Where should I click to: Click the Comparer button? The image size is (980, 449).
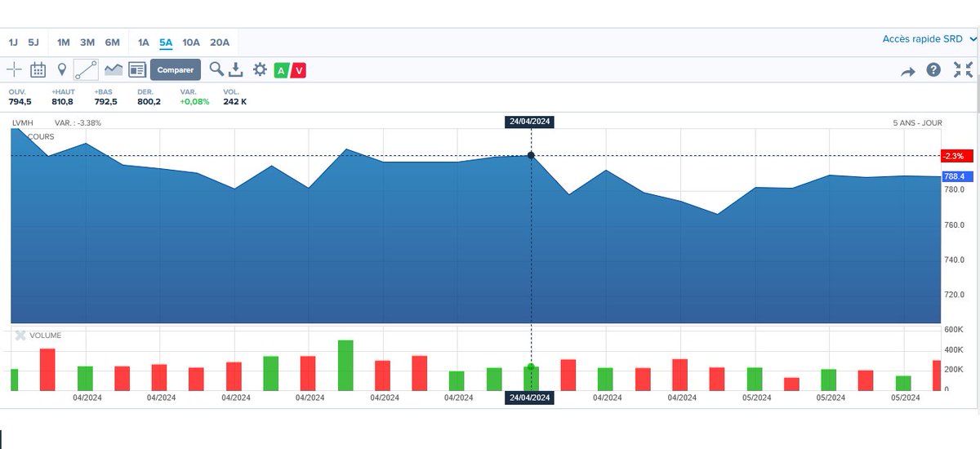[176, 70]
